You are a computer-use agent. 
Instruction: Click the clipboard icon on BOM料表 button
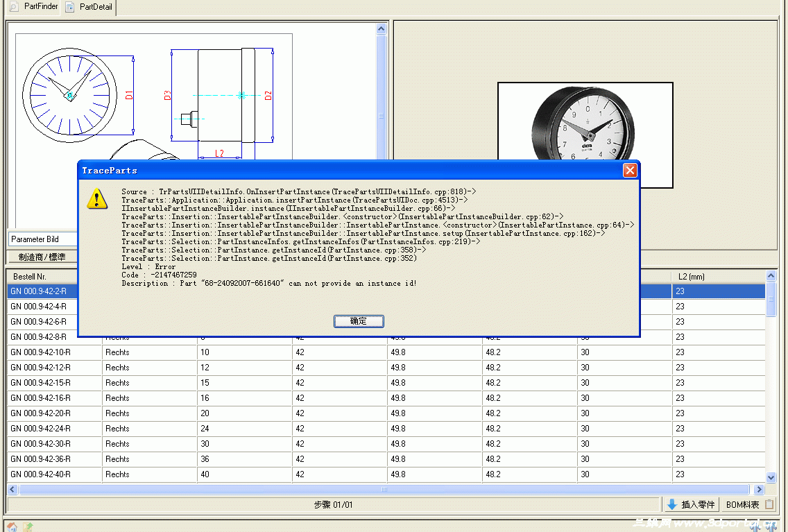point(770,504)
